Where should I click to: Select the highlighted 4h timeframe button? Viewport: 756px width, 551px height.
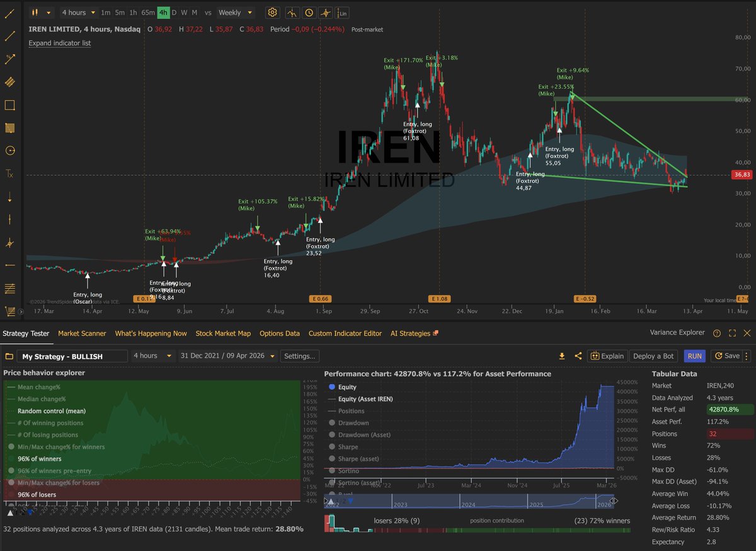pyautogui.click(x=163, y=13)
